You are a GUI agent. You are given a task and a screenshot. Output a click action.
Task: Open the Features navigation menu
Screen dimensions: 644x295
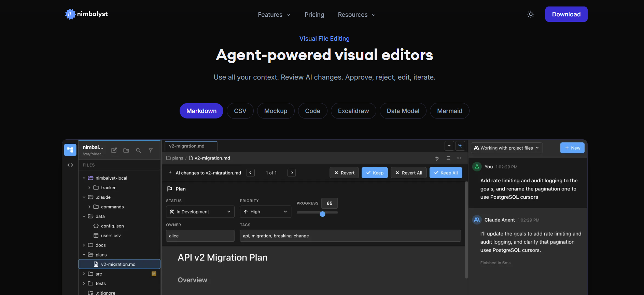[274, 15]
